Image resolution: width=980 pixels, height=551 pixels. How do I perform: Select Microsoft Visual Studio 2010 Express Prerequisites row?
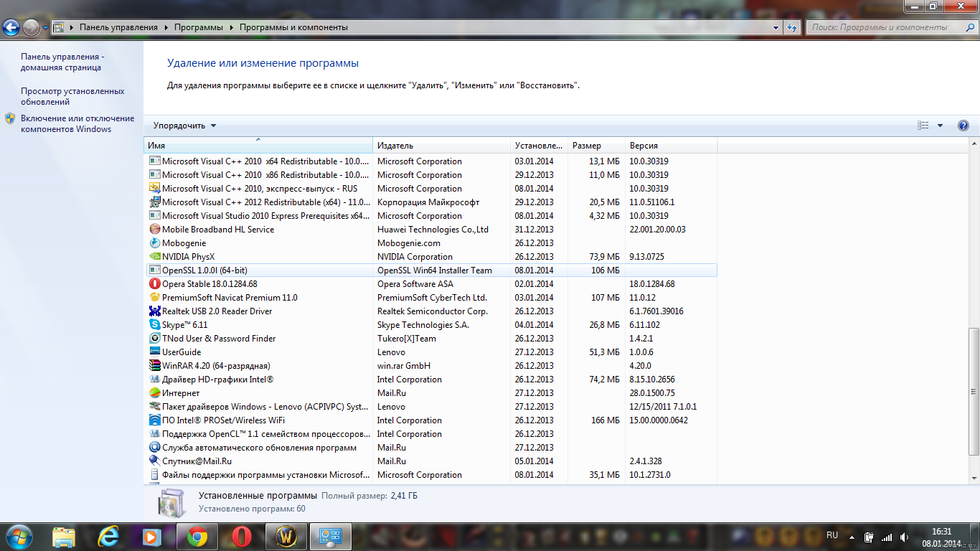[x=430, y=216]
